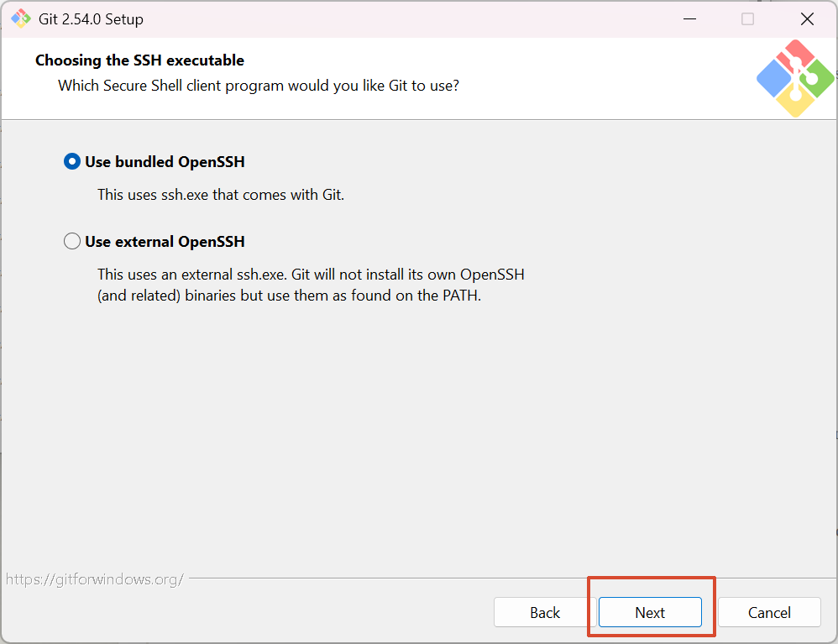Click the external ssh.exe PATH description text
The image size is (838, 644).
pos(311,285)
